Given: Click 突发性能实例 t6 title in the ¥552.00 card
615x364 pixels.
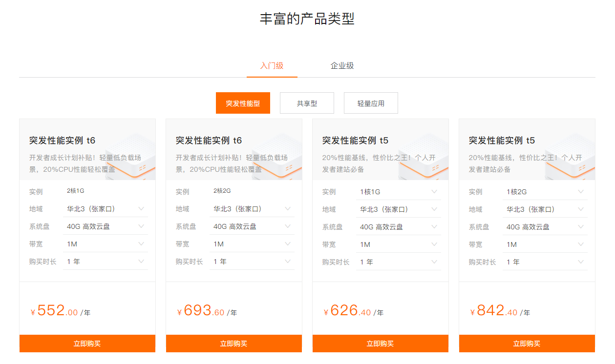Looking at the screenshot, I should tap(63, 141).
